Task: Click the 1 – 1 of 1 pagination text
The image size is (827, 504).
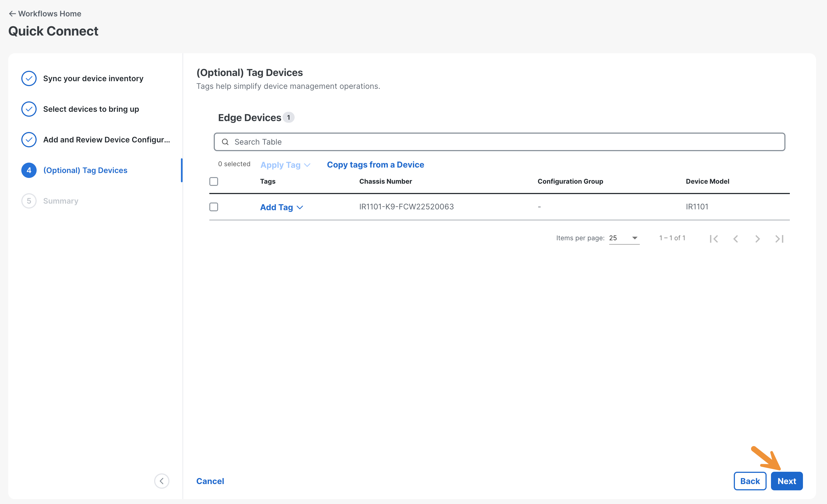Action: (x=672, y=238)
